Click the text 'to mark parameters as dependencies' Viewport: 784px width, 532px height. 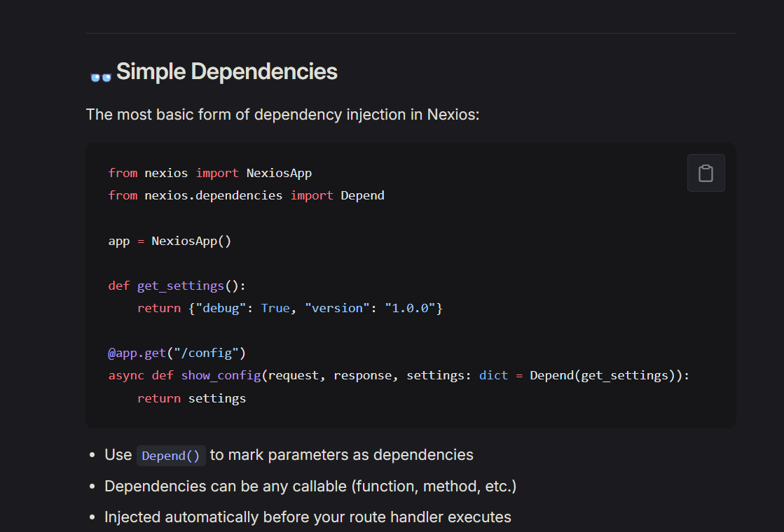[341, 454]
